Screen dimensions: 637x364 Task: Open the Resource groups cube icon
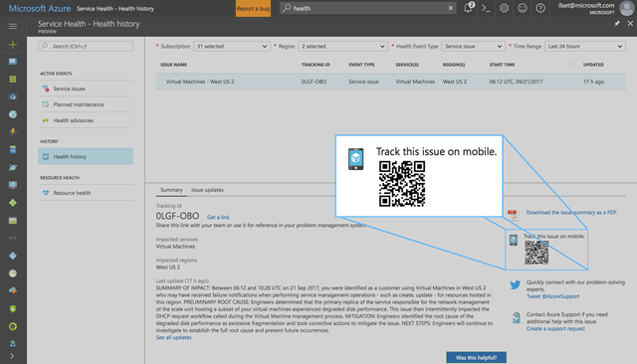(x=13, y=96)
